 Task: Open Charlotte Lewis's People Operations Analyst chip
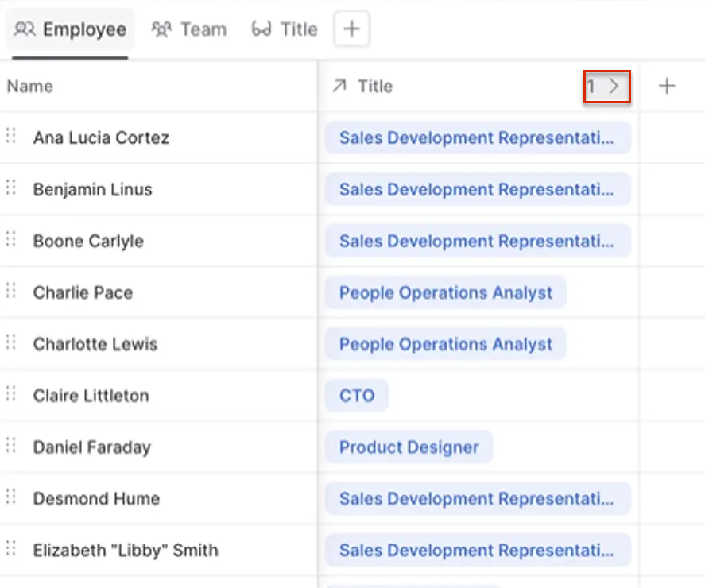pos(446,344)
